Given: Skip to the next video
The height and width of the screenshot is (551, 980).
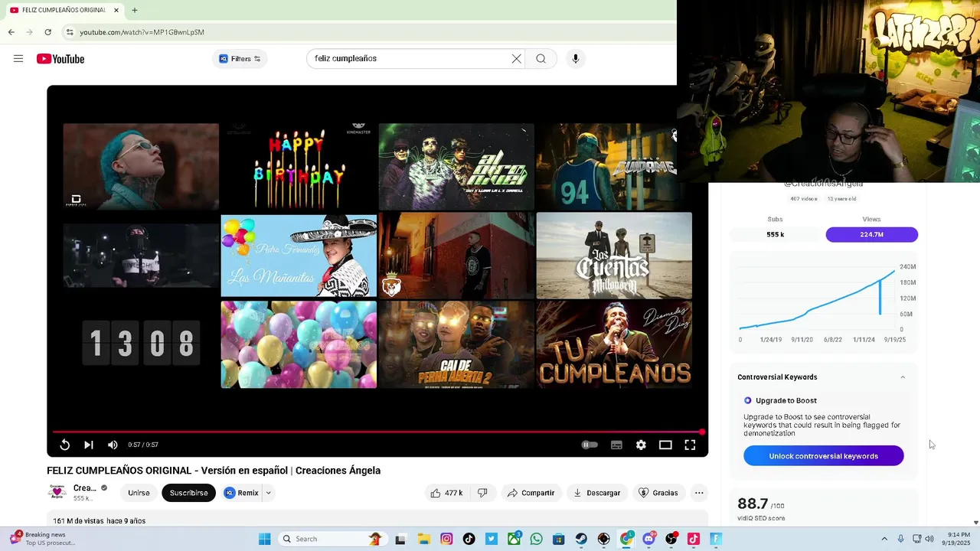Looking at the screenshot, I should tap(89, 445).
